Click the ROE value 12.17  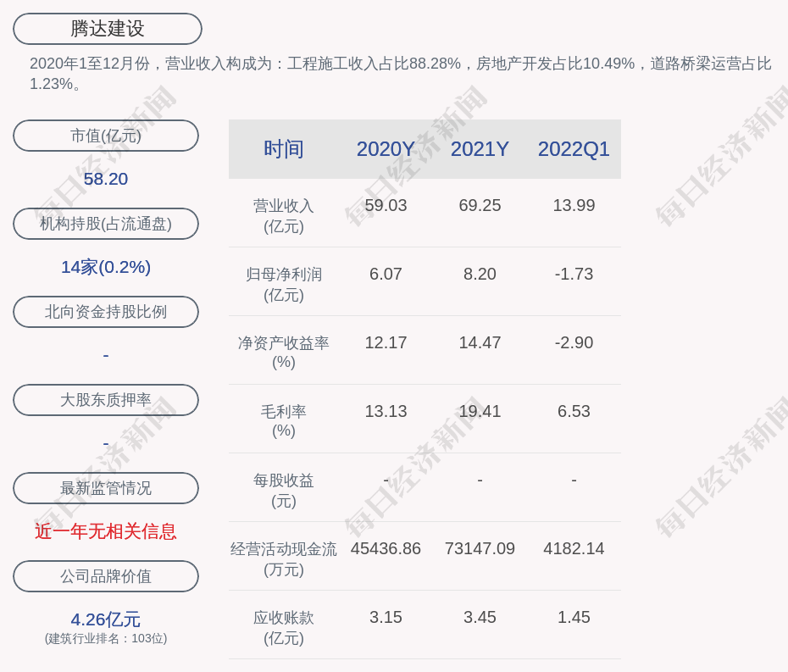pyautogui.click(x=386, y=342)
